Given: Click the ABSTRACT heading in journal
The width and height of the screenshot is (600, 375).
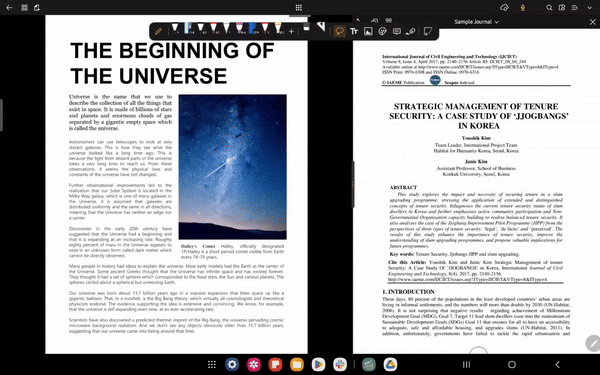Looking at the screenshot, I should (403, 188).
